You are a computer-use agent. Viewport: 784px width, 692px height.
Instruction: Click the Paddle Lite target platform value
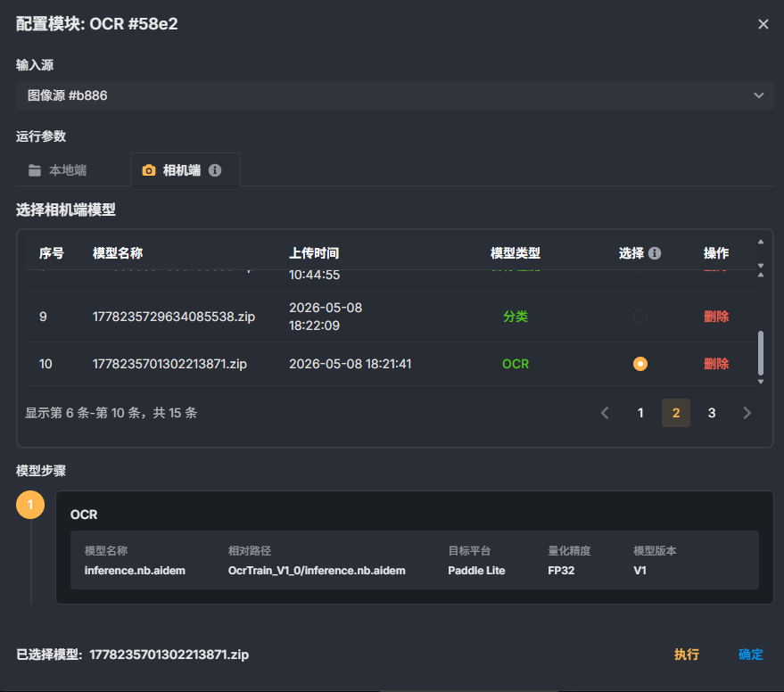pyautogui.click(x=476, y=571)
